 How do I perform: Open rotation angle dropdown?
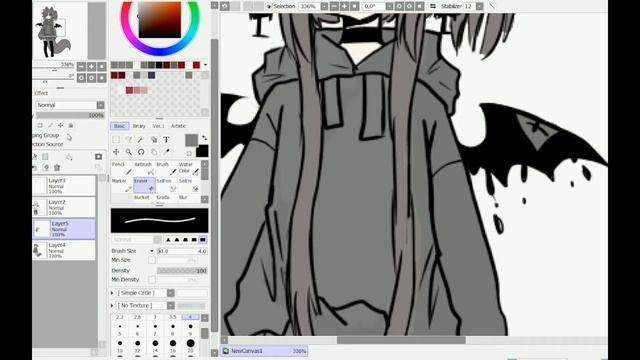click(389, 7)
